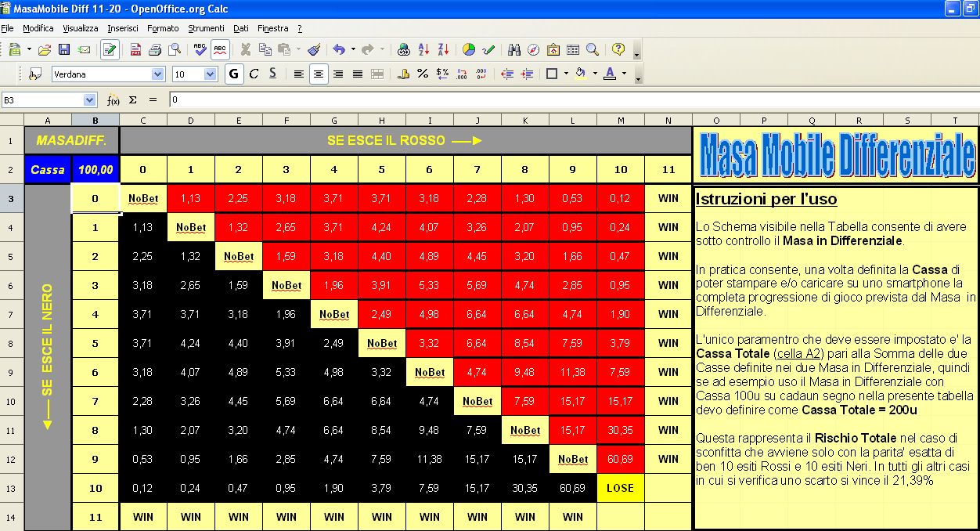
Task: Open the File menu
Action: 7,28
